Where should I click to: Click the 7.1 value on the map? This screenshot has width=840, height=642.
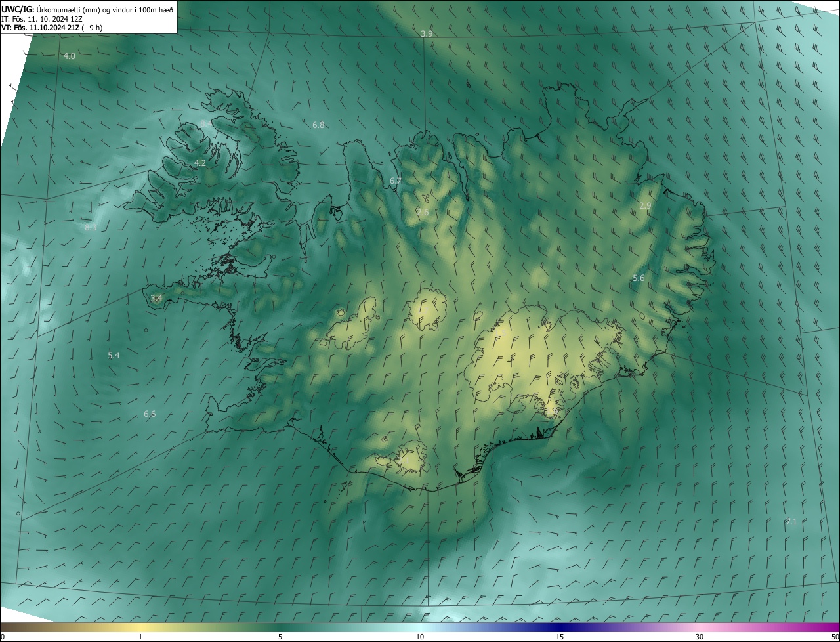tap(791, 521)
